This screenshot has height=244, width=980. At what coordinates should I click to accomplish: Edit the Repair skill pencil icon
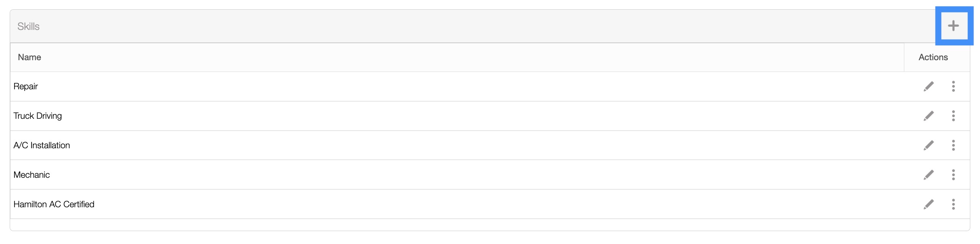(929, 86)
